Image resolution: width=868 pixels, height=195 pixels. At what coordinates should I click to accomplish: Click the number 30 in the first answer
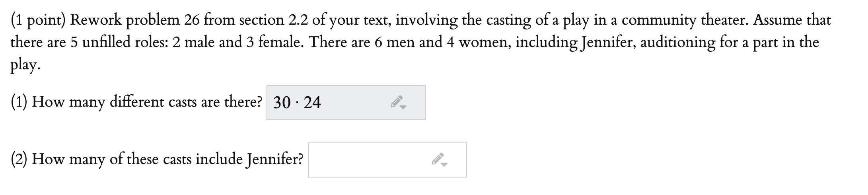pos(282,103)
